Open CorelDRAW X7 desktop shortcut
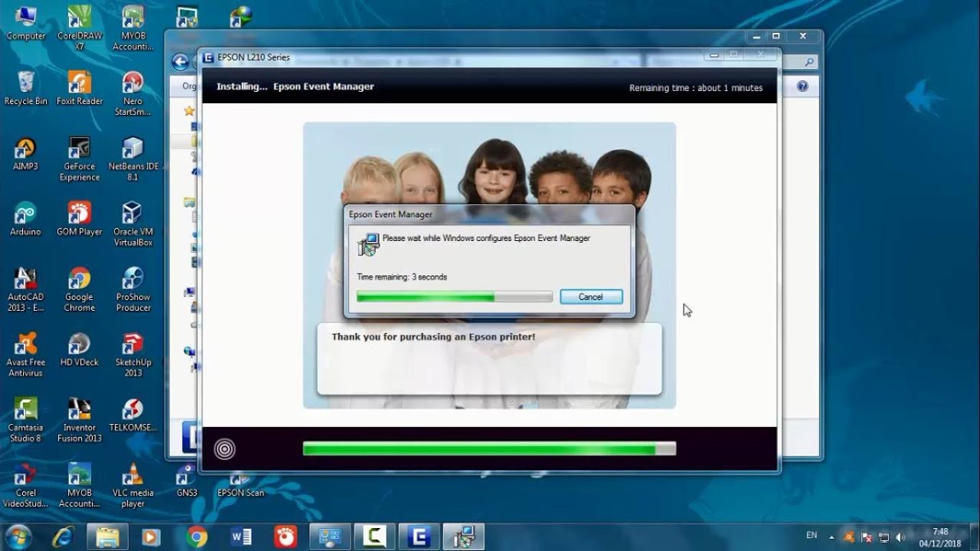The width and height of the screenshot is (980, 551). pyautogui.click(x=80, y=28)
